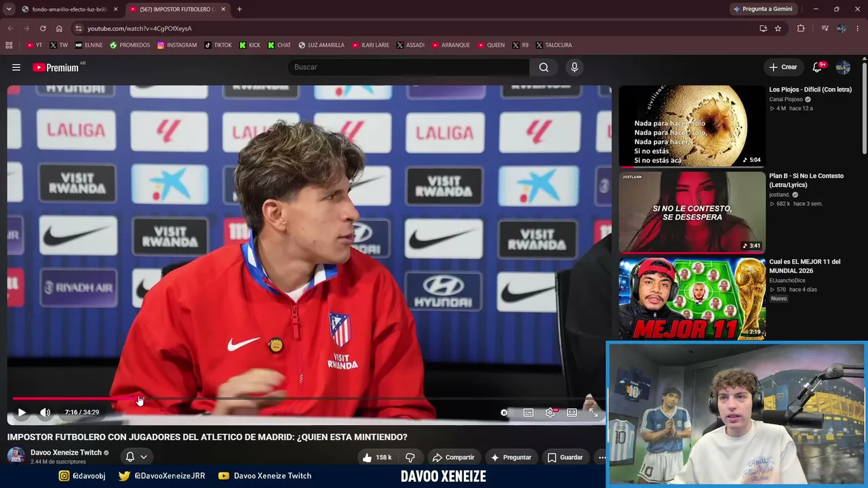The height and width of the screenshot is (488, 868).
Task: Open the TW bookmark
Action: click(58, 45)
